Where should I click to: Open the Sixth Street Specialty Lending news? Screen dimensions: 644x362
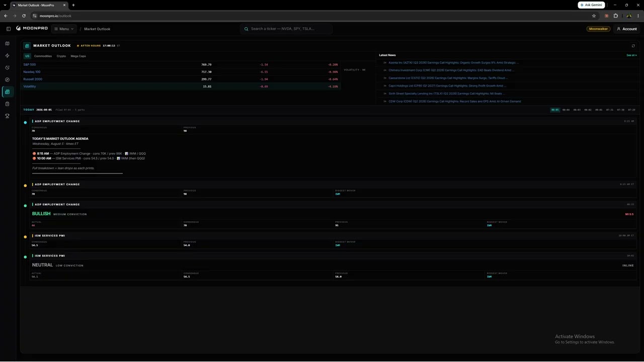[447, 94]
